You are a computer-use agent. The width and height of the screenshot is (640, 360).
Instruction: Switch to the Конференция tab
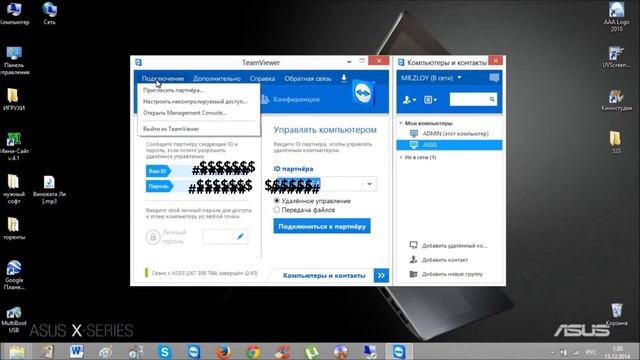(290, 99)
